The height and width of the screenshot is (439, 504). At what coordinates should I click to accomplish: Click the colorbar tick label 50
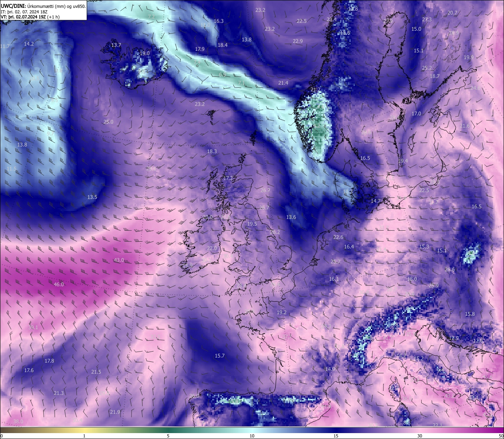500,436
